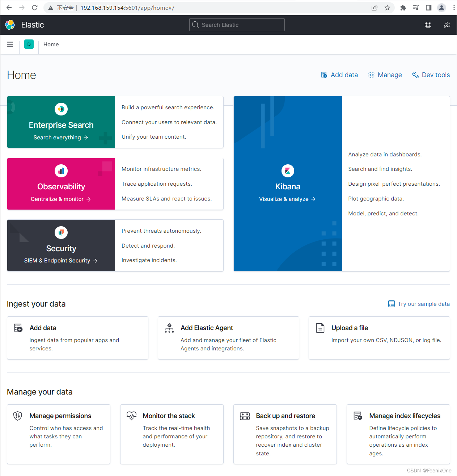Open the Add data ingest card
457x476 pixels.
point(77,338)
